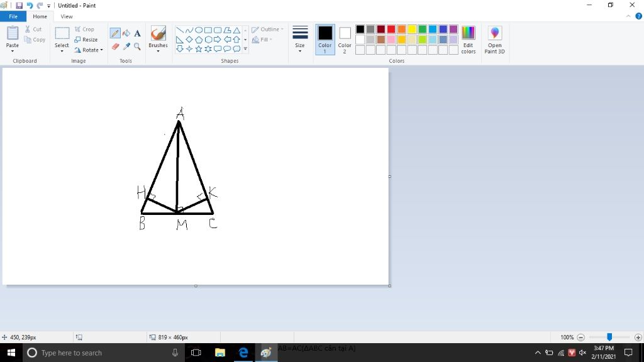Choose the straight Line shape
This screenshot has height=362, width=644.
click(x=179, y=30)
